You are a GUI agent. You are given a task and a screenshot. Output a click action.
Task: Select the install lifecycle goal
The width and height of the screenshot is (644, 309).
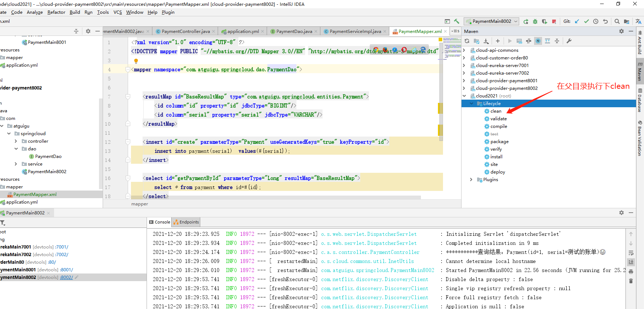pos(496,156)
